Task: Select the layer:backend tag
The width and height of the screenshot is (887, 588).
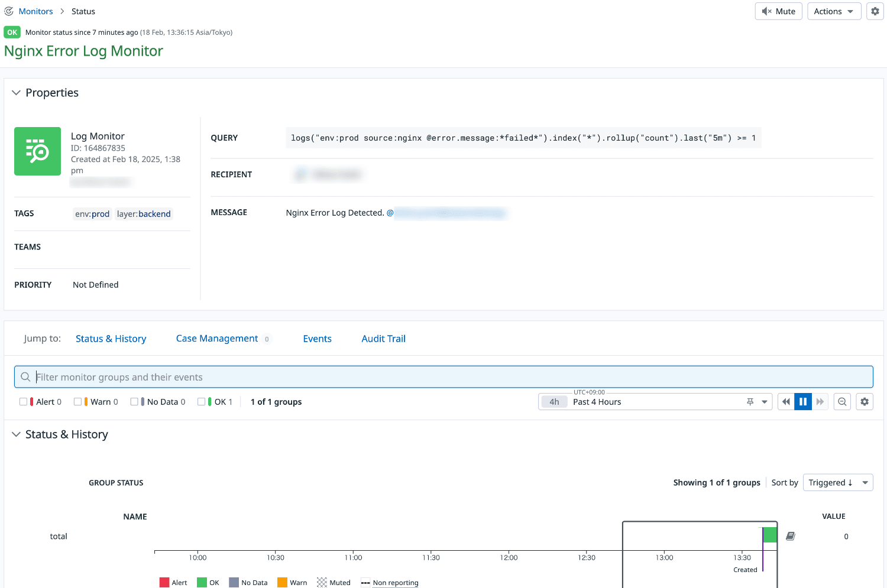Action: tap(144, 214)
